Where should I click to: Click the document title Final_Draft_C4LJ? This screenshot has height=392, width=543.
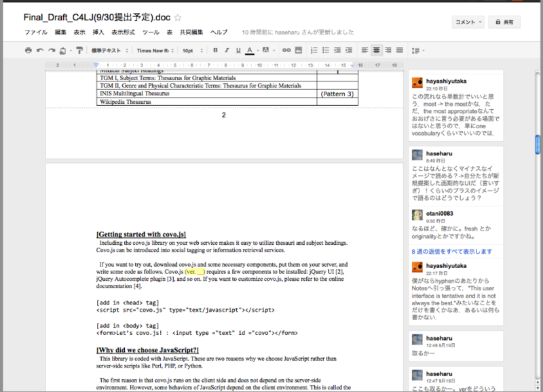pos(97,18)
